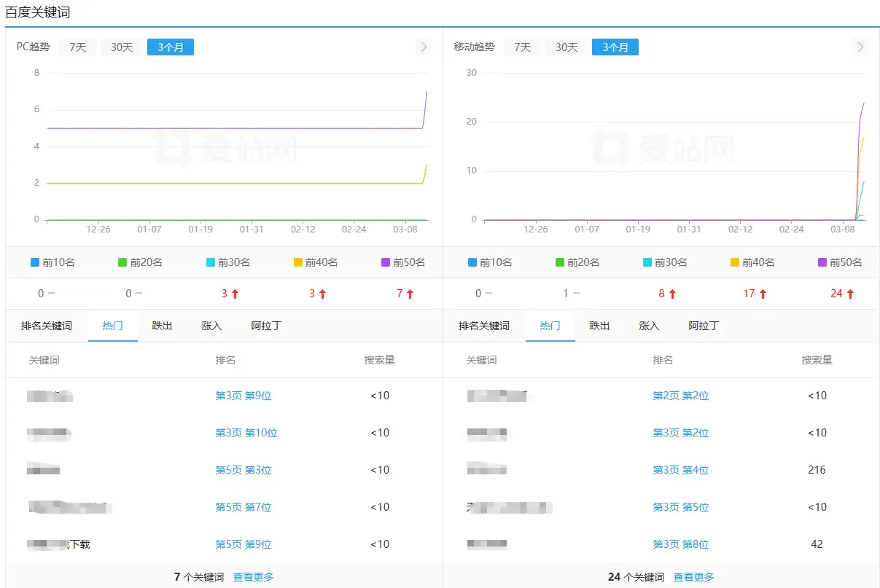
Task: Expand the mobile trend chart via right arrow
Action: point(860,47)
